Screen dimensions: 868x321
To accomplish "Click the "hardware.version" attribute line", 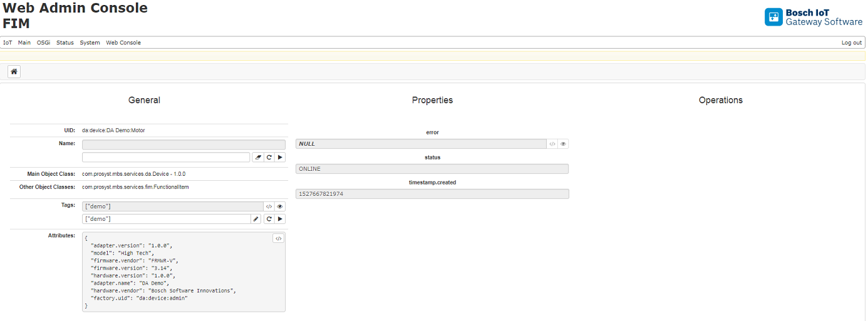I will click(x=133, y=275).
